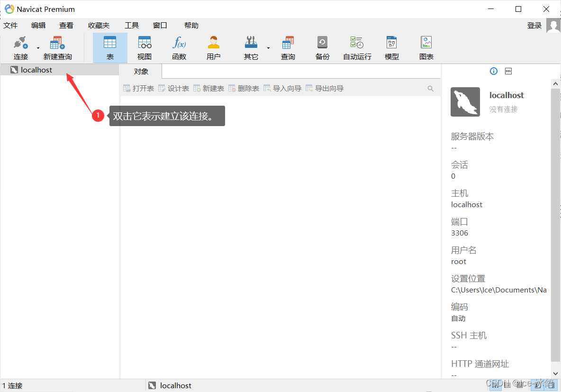Click the info panel scrollbar down arrow
Screen dimensions: 561x392
[x=555, y=374]
